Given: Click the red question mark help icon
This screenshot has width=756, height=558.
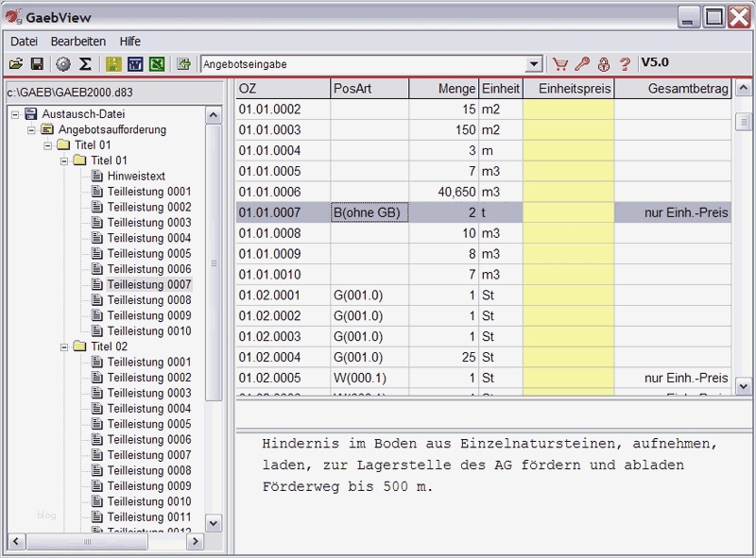Looking at the screenshot, I should point(625,64).
